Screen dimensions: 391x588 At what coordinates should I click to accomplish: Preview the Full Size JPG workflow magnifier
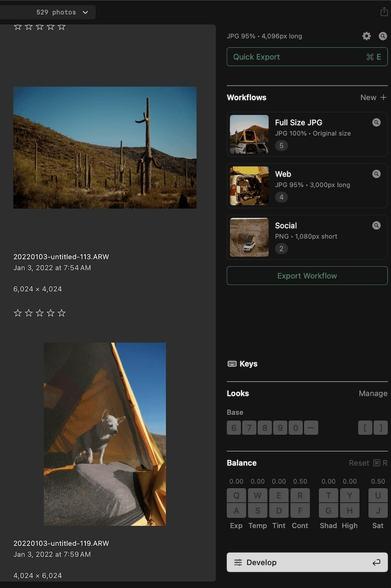coord(376,122)
